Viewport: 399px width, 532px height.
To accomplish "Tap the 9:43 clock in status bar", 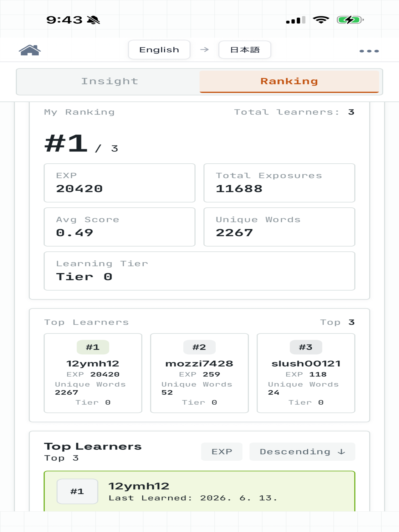I will (x=64, y=20).
